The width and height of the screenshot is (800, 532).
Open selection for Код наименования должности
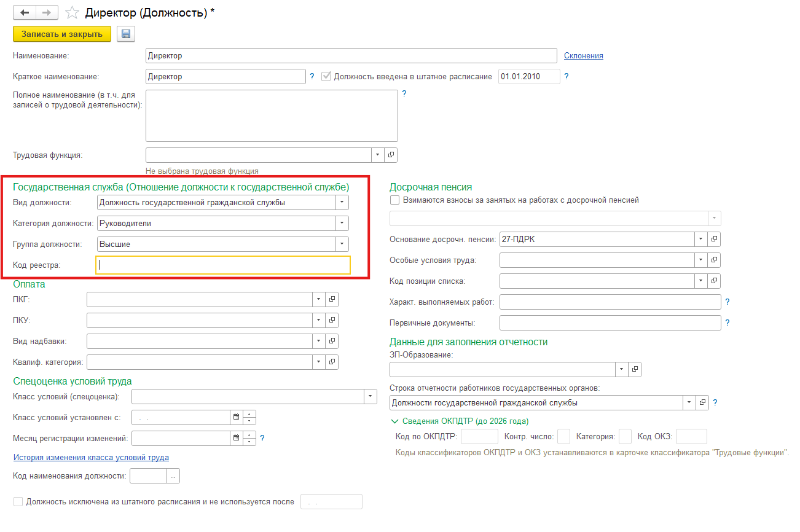[x=173, y=476]
